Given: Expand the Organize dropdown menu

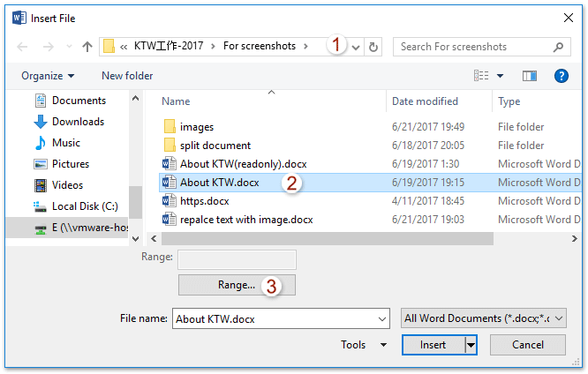Looking at the screenshot, I should (48, 76).
